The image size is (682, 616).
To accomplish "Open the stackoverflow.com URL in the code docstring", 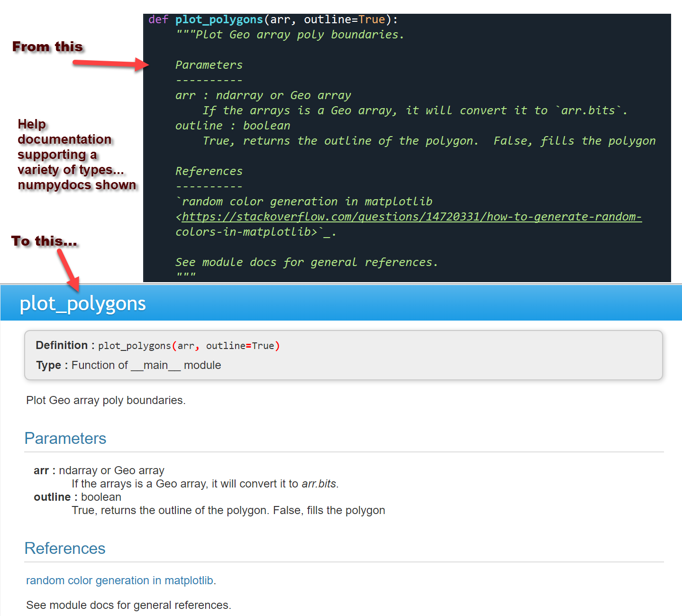I will (x=411, y=217).
